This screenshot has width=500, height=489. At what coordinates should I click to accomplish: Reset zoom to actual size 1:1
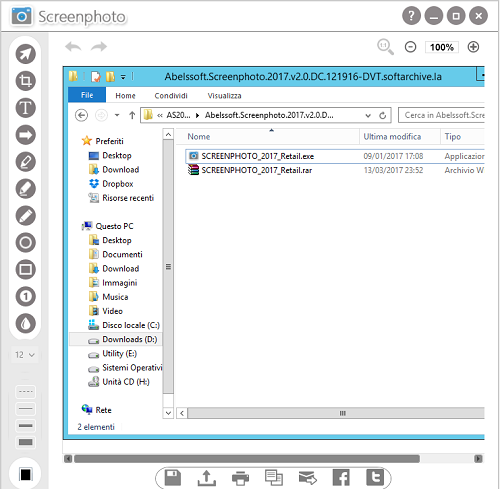[385, 47]
